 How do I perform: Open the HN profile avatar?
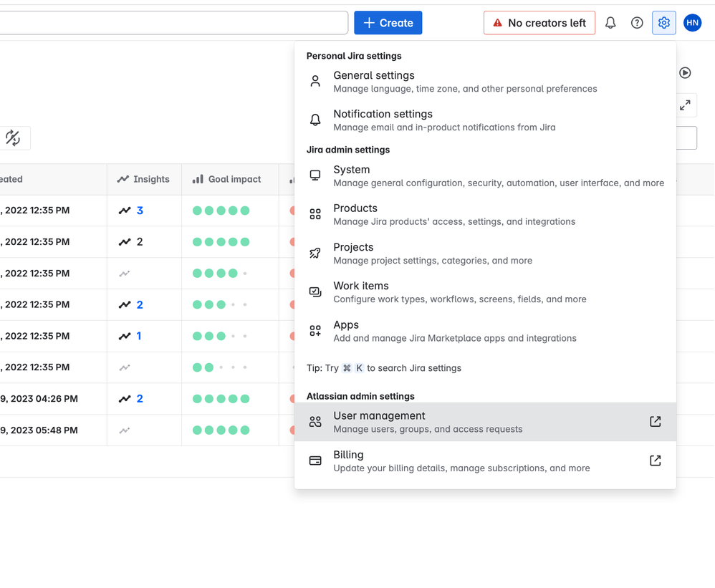(692, 23)
